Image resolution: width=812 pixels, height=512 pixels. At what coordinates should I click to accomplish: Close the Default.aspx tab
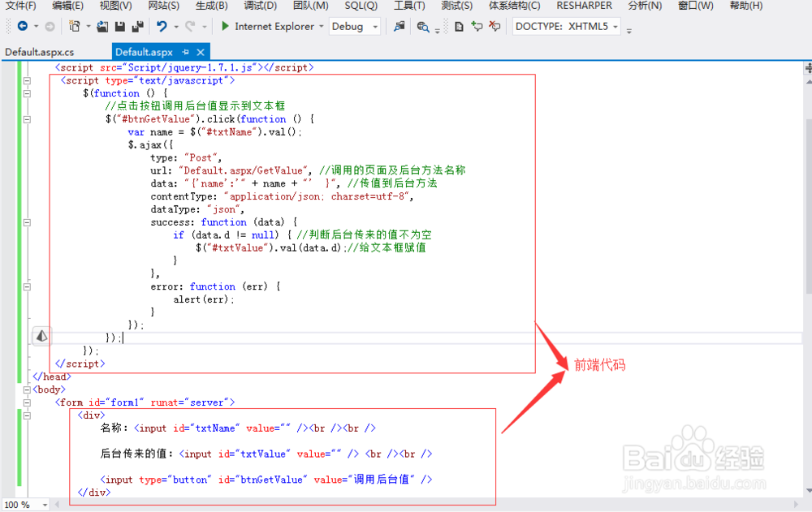tap(201, 52)
